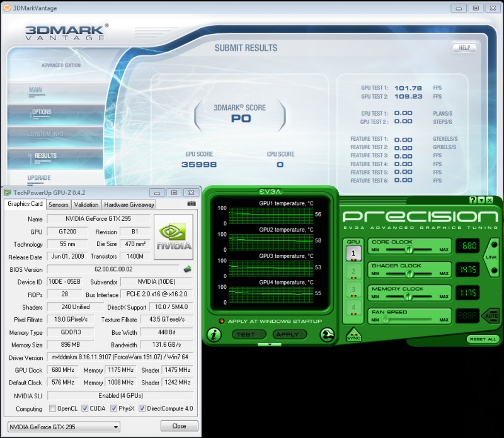
Task: Switch to the Sensors tab
Action: click(x=58, y=205)
